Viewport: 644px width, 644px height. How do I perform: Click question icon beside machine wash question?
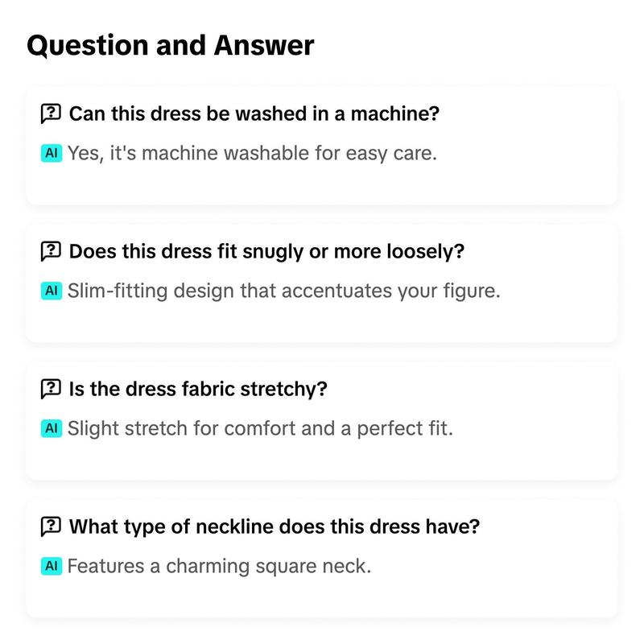pyautogui.click(x=51, y=114)
